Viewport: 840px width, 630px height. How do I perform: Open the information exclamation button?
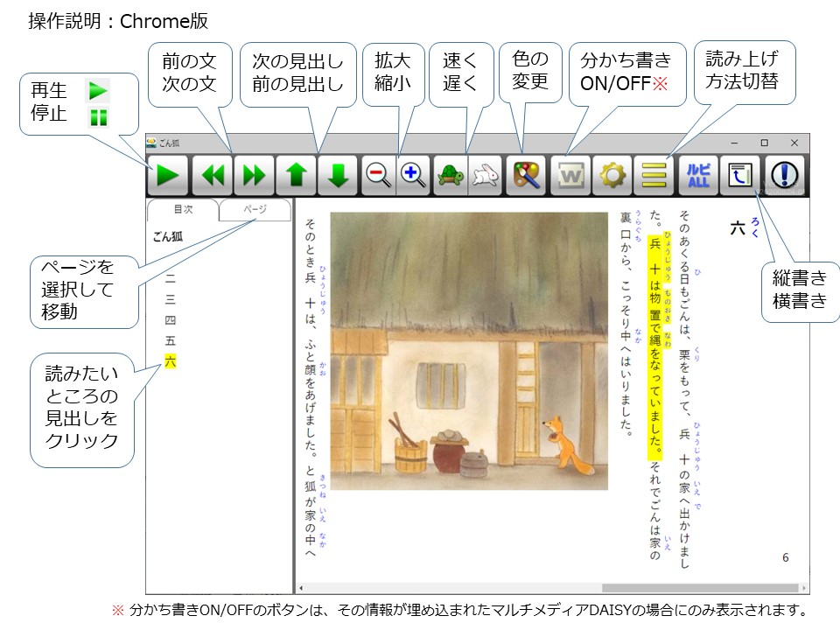coord(785,176)
